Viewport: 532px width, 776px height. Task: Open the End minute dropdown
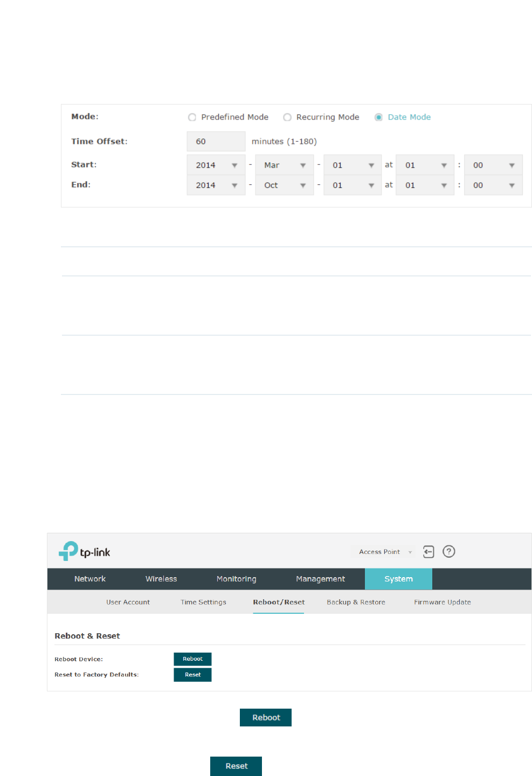(493, 185)
